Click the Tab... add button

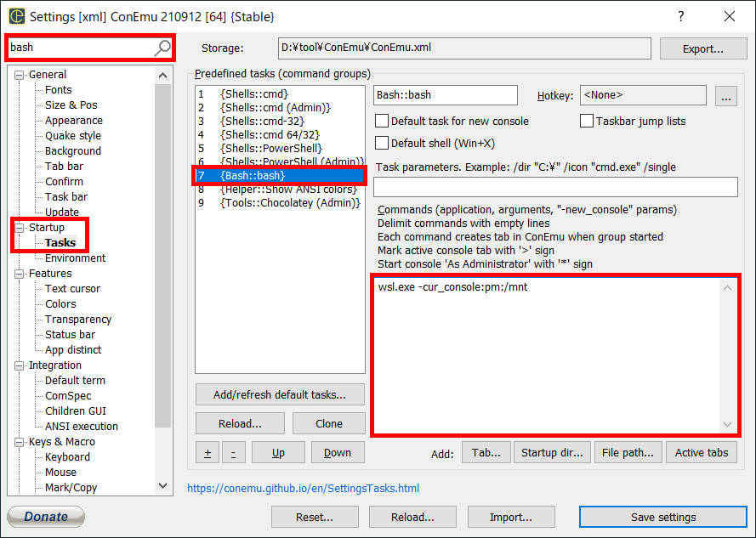click(486, 453)
